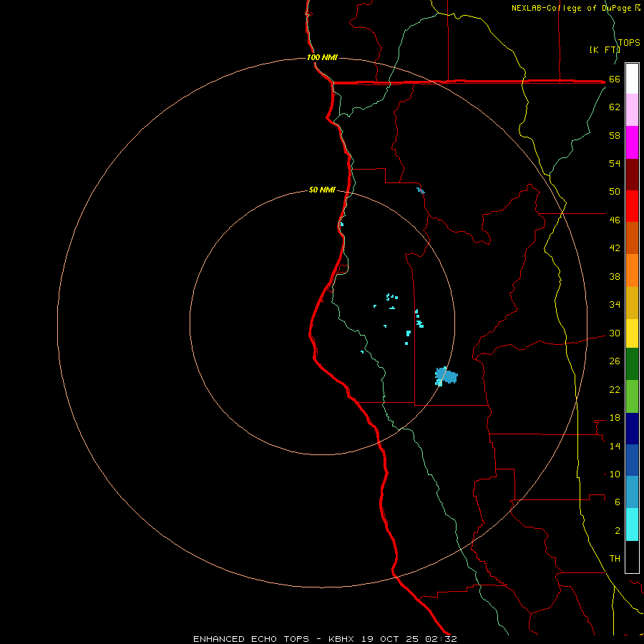Click the legend value 38

615,276
